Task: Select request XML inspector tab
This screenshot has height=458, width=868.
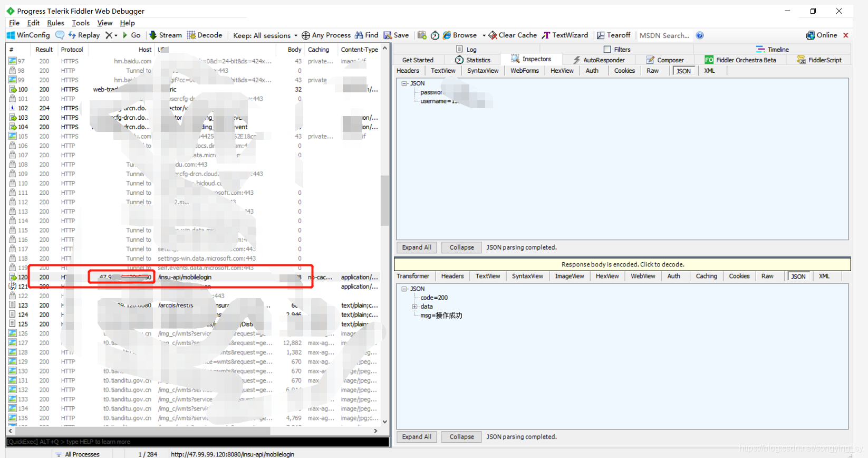Action: coord(709,71)
